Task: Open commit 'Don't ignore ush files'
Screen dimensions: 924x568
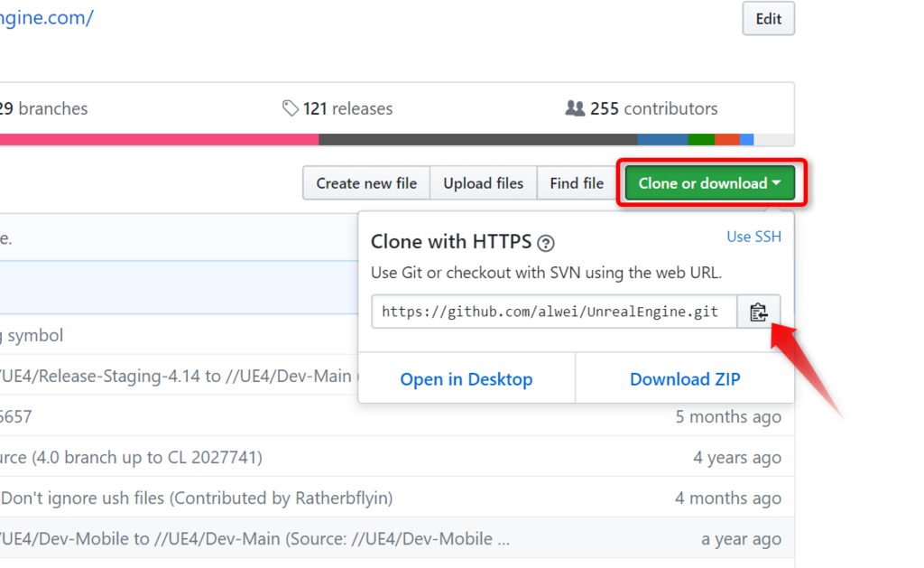Action: 197,498
